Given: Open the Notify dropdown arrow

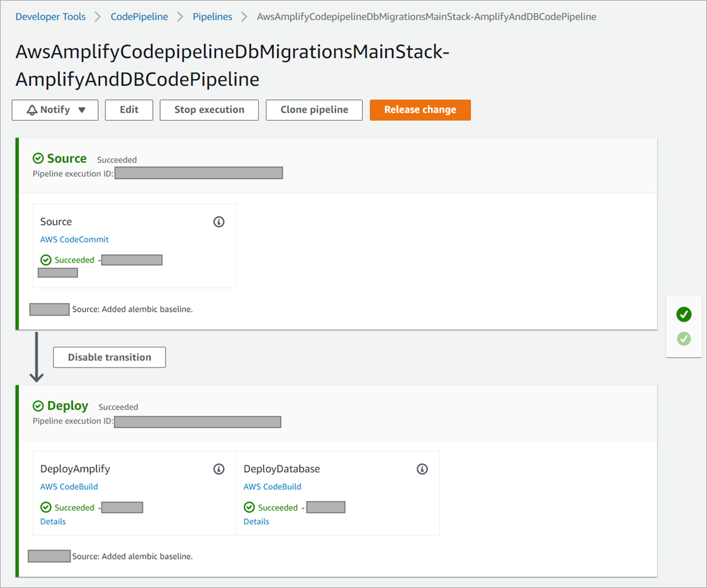Looking at the screenshot, I should click(x=82, y=110).
